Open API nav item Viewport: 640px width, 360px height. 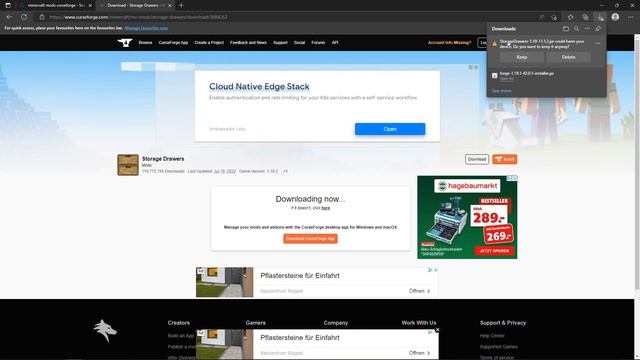[335, 42]
